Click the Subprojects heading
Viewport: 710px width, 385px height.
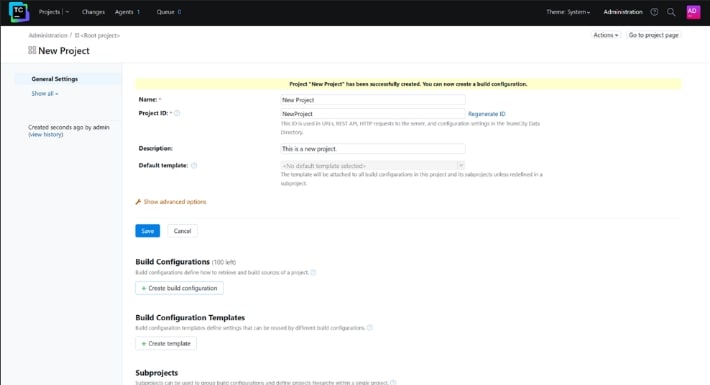157,373
